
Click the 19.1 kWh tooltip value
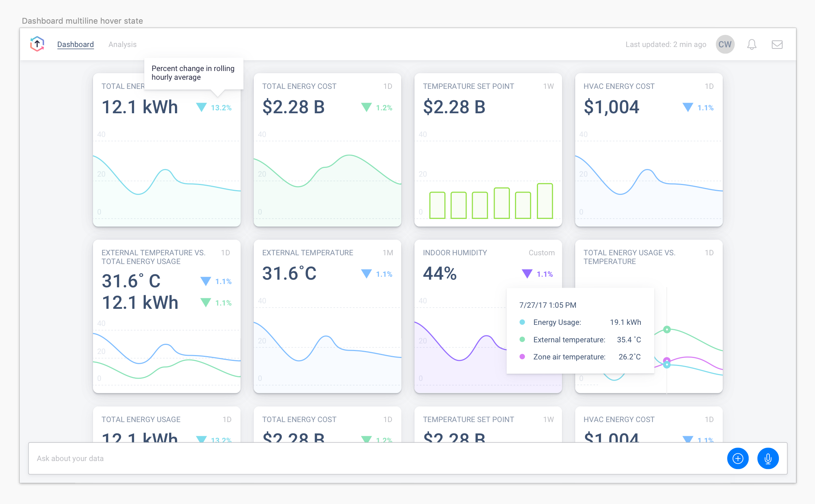(625, 322)
